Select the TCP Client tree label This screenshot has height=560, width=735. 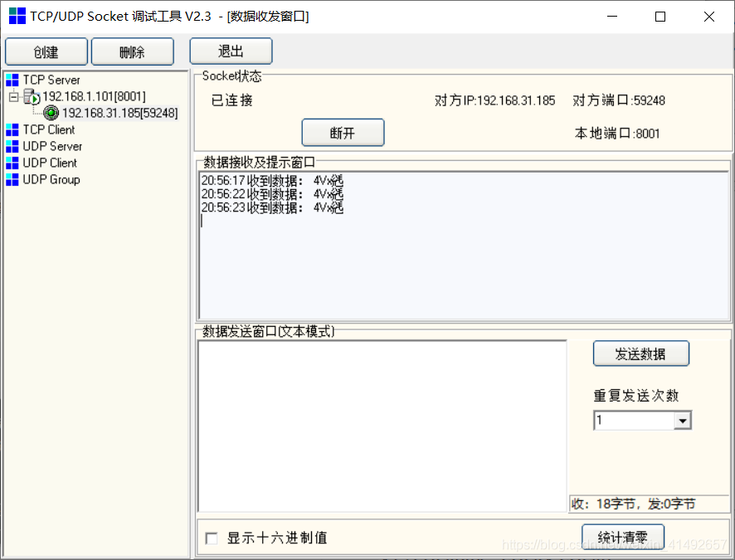pos(49,129)
